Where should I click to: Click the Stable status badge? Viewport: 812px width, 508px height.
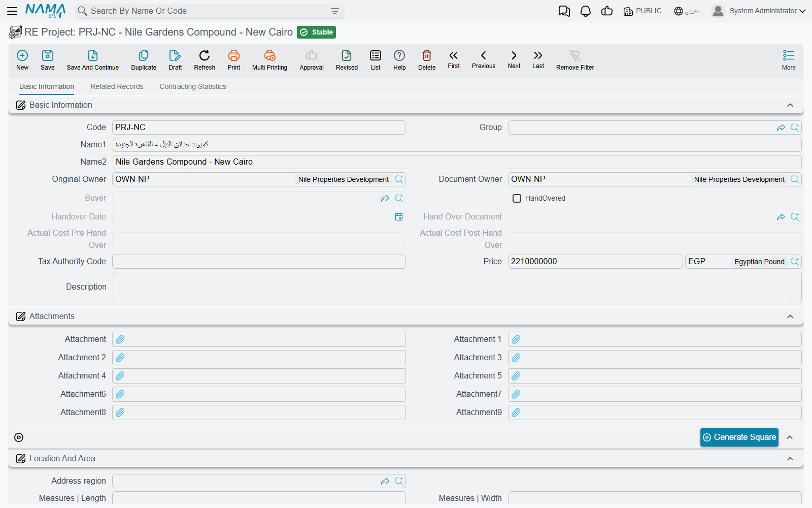click(x=317, y=33)
